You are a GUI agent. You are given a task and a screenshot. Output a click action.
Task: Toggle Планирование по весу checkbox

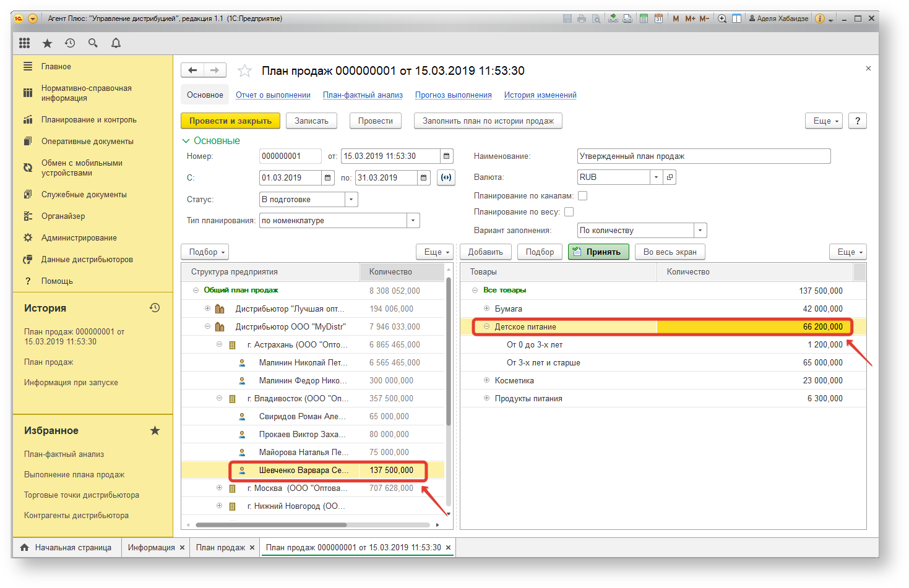point(569,212)
